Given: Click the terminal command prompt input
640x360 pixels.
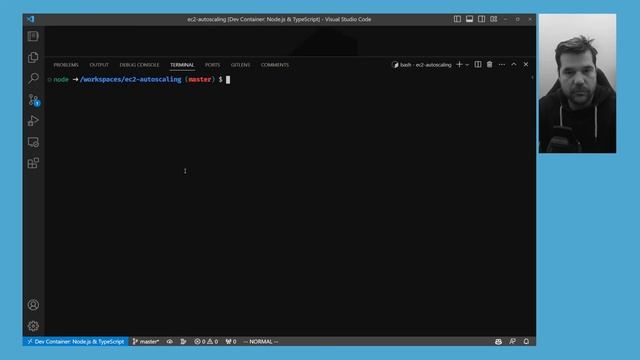Looking at the screenshot, I should 228,80.
